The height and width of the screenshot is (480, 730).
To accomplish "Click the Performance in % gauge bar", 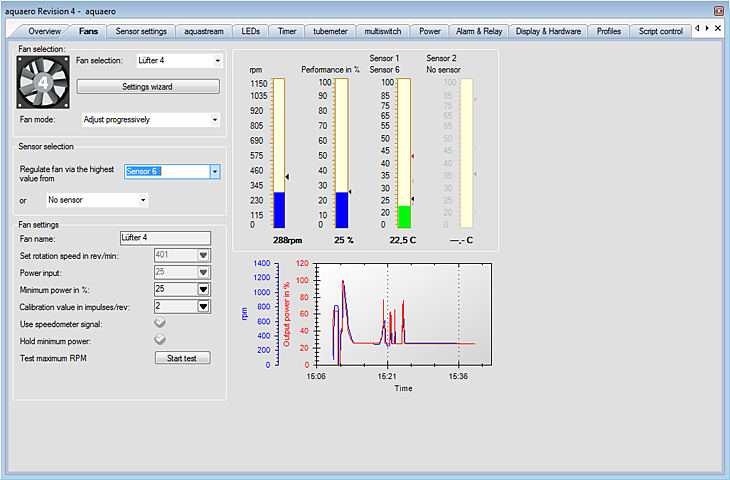I will pos(341,155).
